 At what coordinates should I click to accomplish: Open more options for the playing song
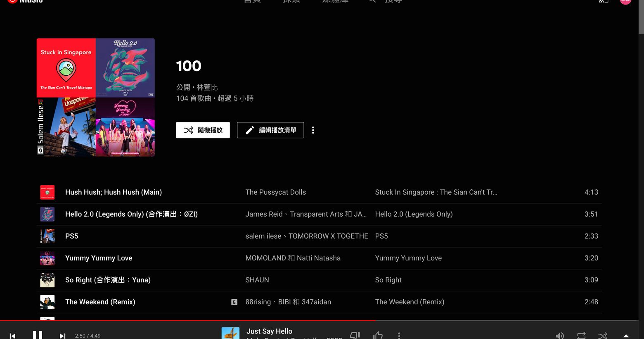tap(399, 336)
